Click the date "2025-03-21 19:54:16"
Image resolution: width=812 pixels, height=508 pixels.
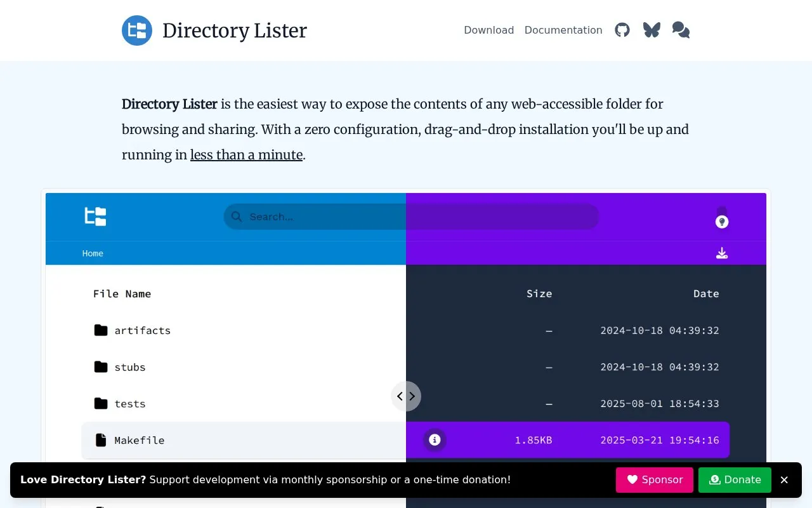(660, 440)
